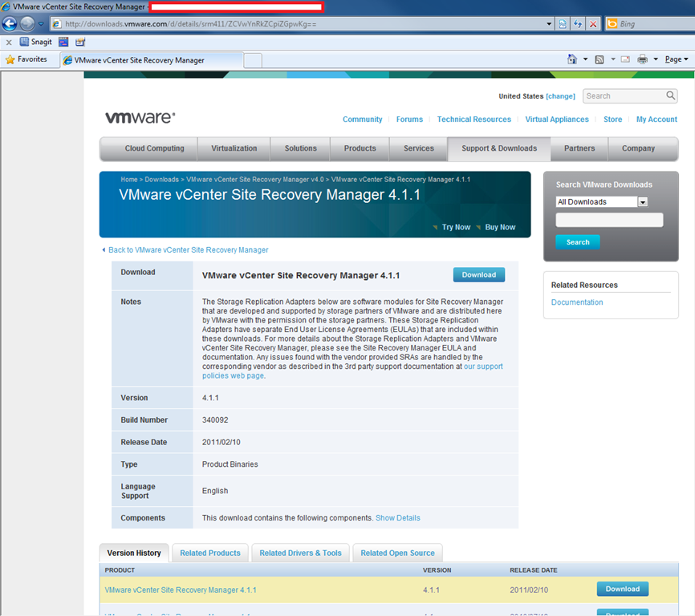This screenshot has height=616, width=695.
Task: Open the dropdown arrow beside Print icon
Action: point(656,59)
